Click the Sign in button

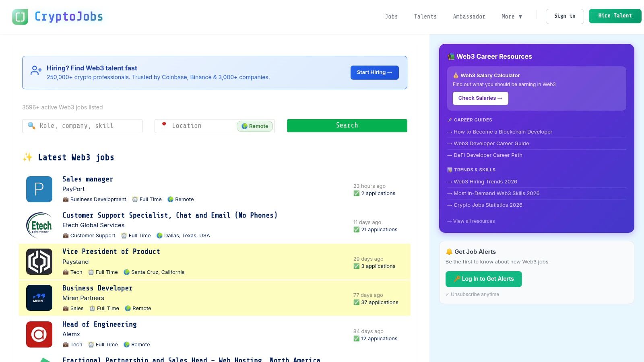click(565, 16)
